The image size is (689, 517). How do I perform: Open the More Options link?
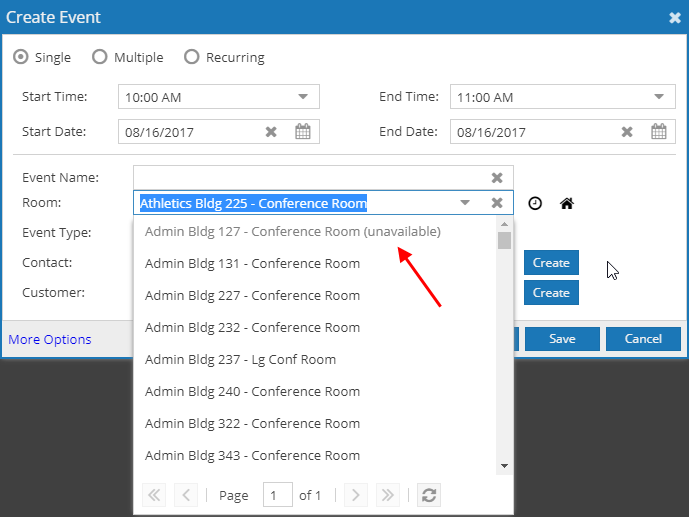(x=50, y=340)
